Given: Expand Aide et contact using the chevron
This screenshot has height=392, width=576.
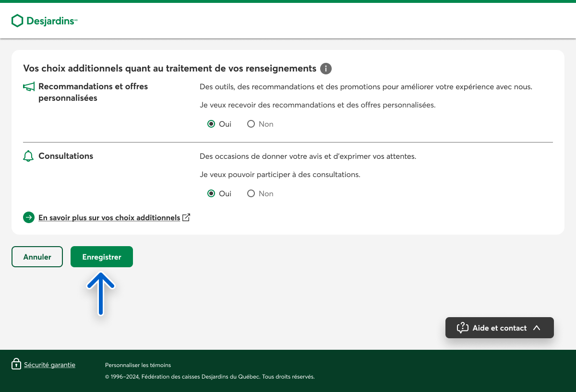Looking at the screenshot, I should pos(537,328).
